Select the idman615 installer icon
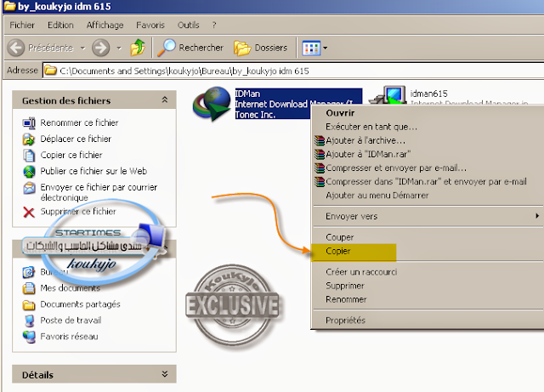Image resolution: width=544 pixels, height=392 pixels. (x=388, y=94)
